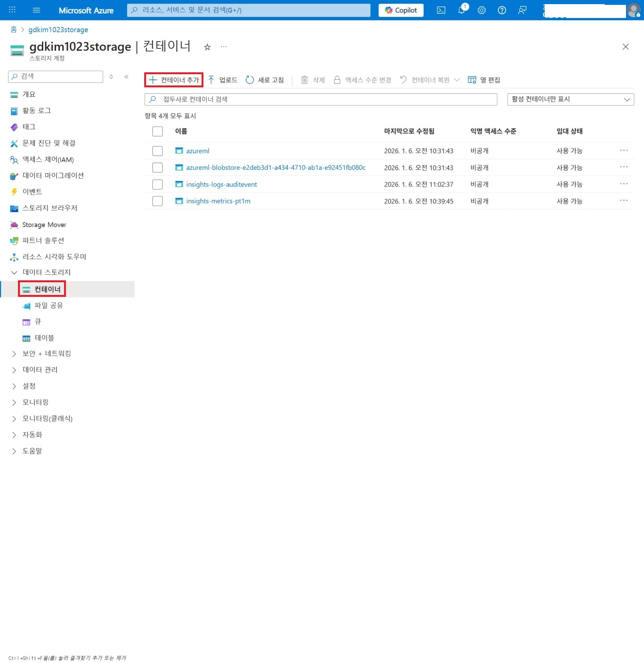Collapse the 데이터 스토리지 section
The height and width of the screenshot is (663, 644).
14,272
